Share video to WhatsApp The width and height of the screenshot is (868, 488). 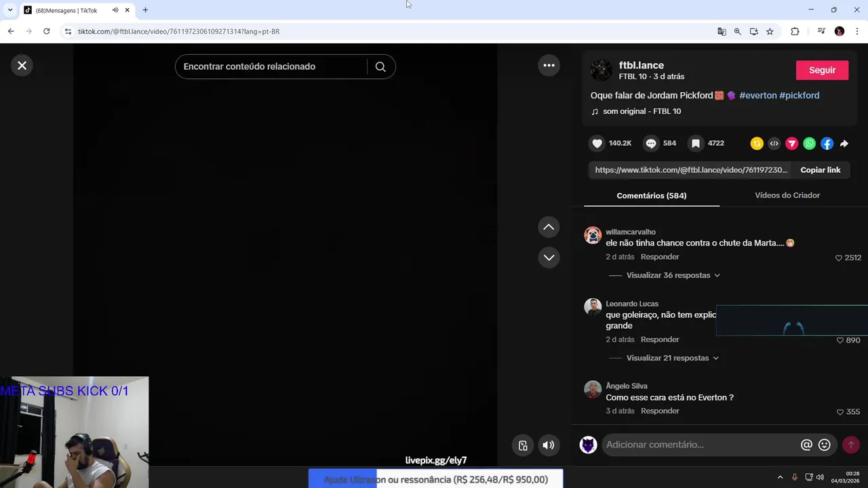tap(810, 143)
